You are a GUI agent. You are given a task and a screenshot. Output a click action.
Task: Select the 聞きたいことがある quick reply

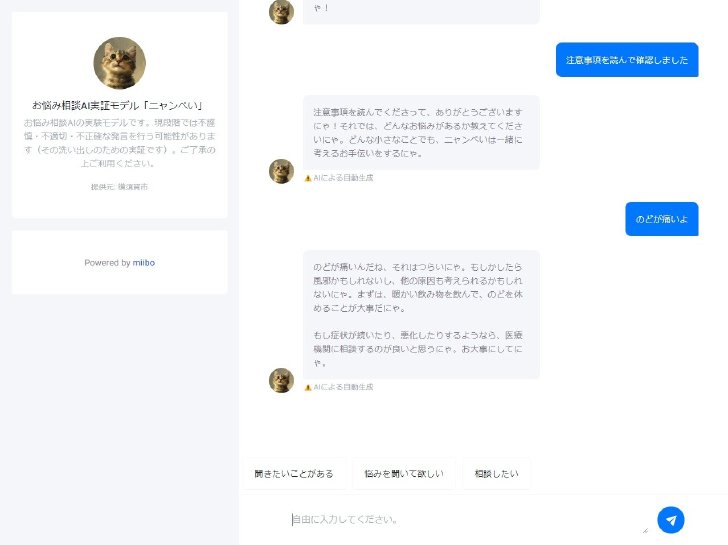[x=294, y=474]
